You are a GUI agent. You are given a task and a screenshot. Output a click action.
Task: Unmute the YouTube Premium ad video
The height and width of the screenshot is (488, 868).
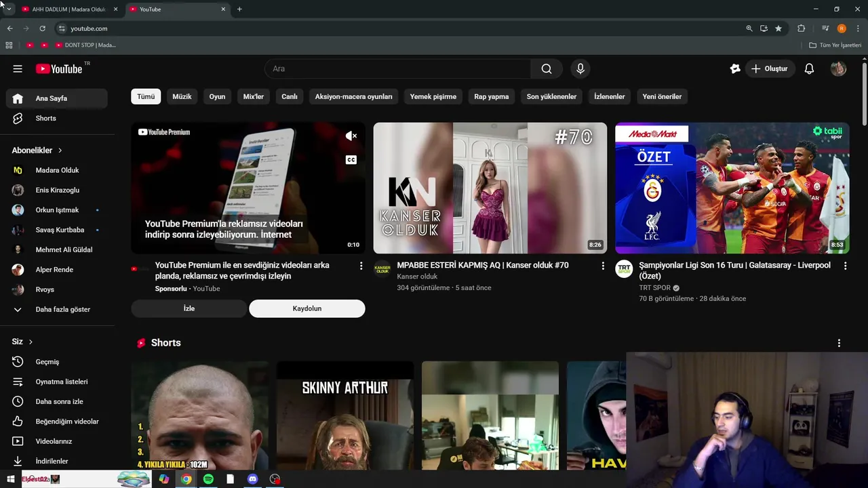coord(351,136)
